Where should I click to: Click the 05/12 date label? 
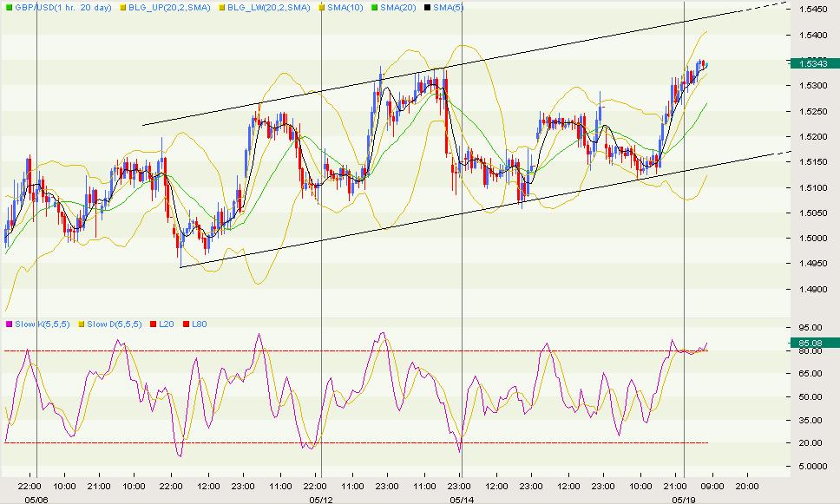point(320,499)
